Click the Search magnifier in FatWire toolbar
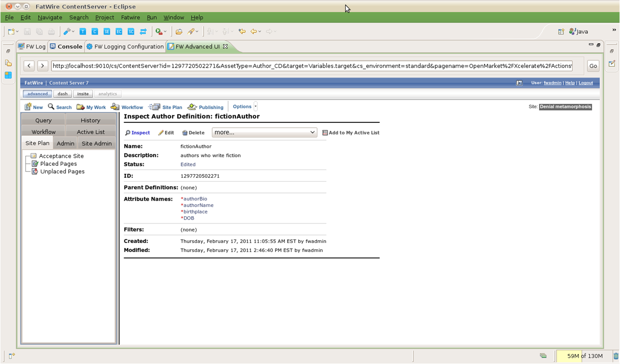620x364 pixels. [x=51, y=107]
